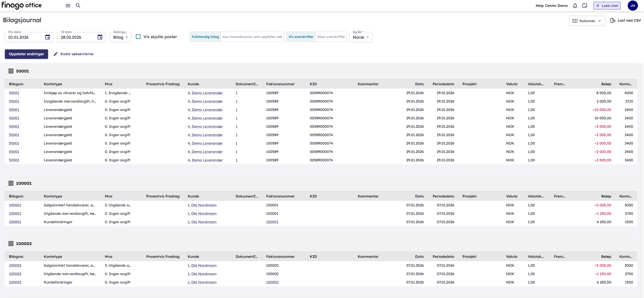
Task: Open the JM user avatar menu
Action: pos(633,6)
